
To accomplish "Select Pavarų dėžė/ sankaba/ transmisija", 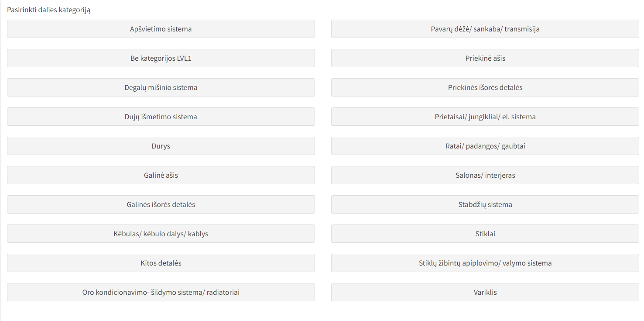I will pos(485,29).
